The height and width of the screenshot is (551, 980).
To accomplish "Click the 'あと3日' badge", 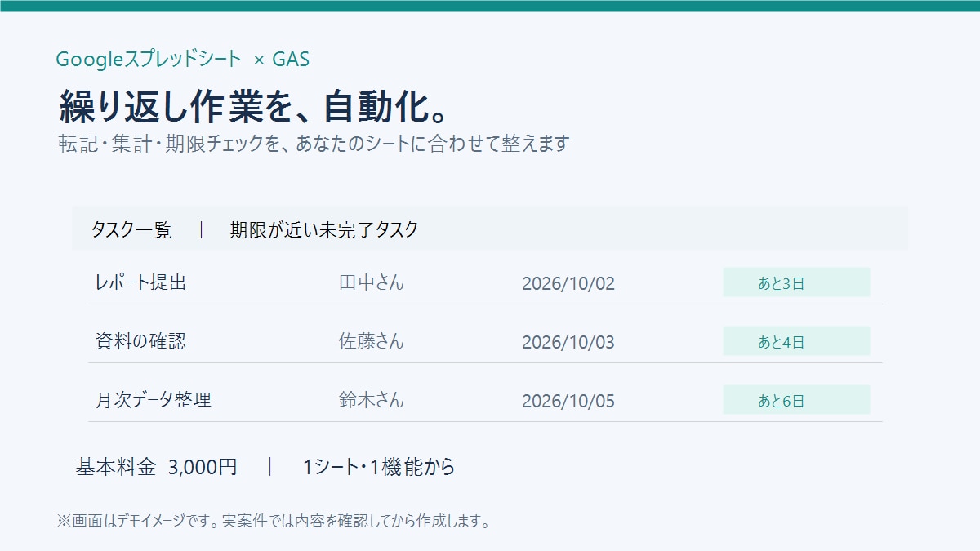I will click(x=796, y=282).
